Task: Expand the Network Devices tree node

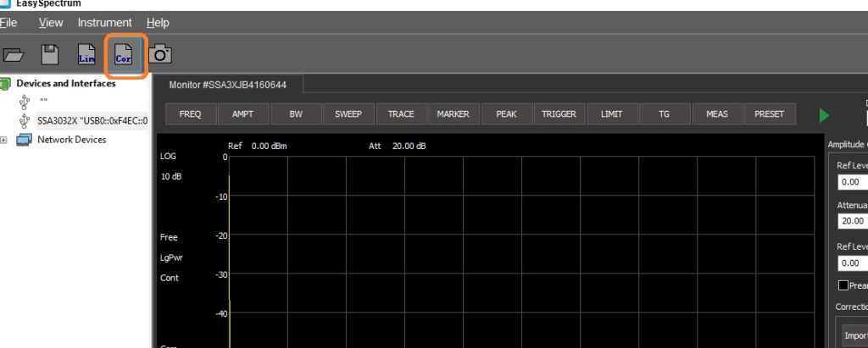Action: 4,140
